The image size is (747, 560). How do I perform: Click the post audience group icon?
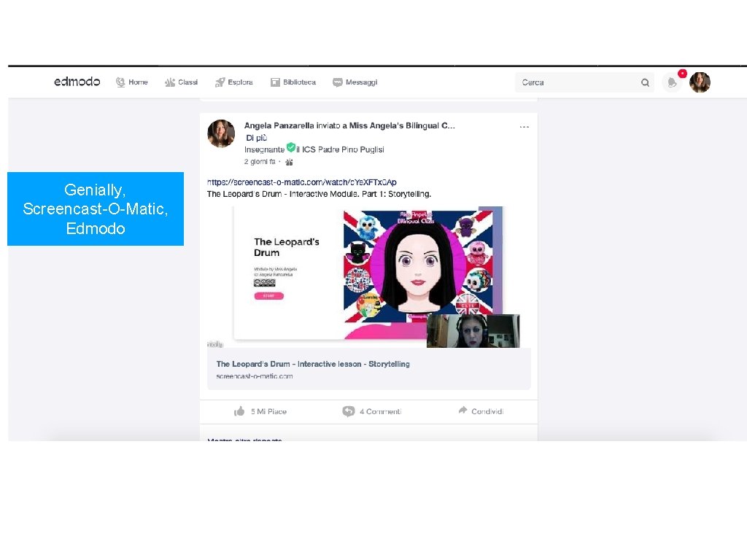289,162
